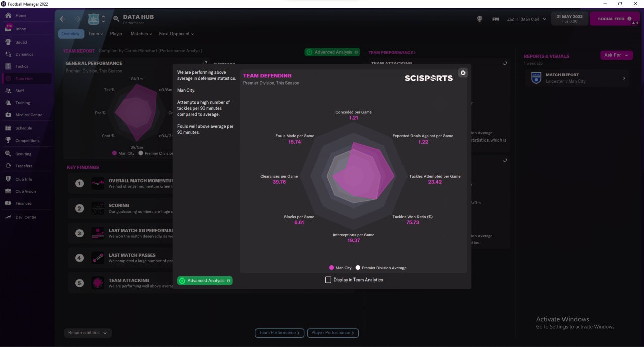Click the Dev. Centre sidebar icon

(x=8, y=217)
